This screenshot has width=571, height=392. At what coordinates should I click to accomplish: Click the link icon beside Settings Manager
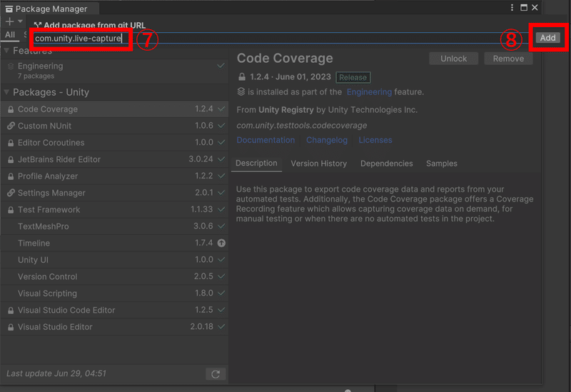click(x=11, y=193)
